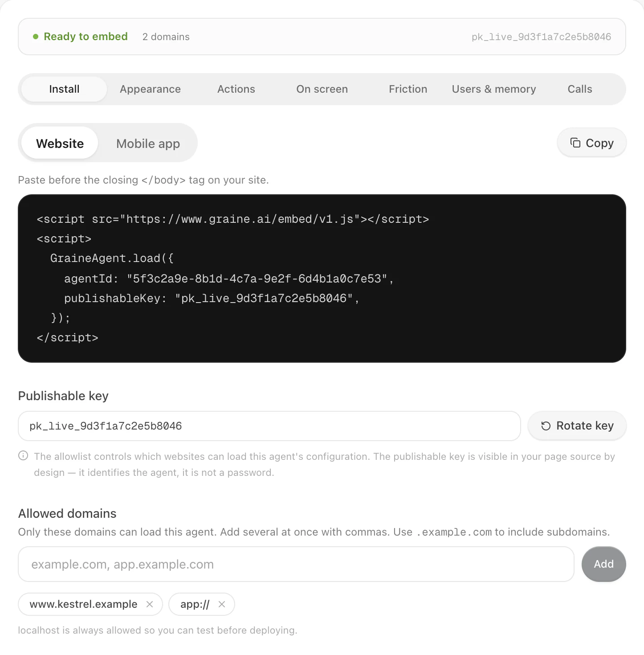Click the "Publishable key" heading
The height and width of the screenshot is (655, 644).
(x=63, y=396)
